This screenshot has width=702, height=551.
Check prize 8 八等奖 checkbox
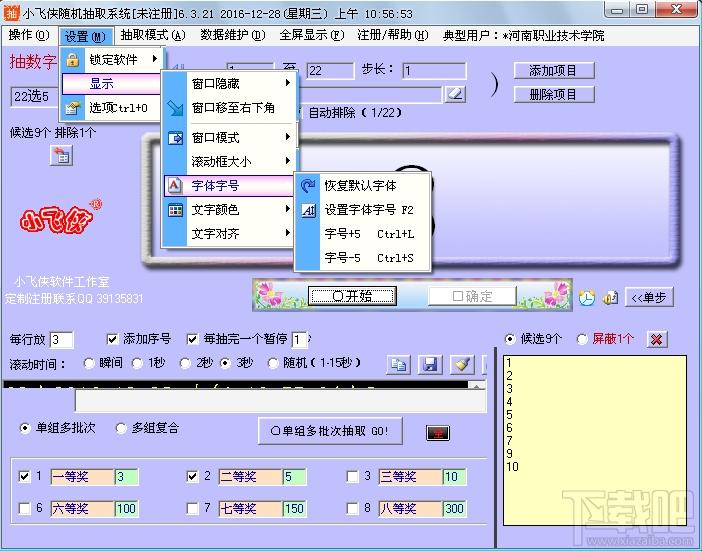[x=353, y=508]
